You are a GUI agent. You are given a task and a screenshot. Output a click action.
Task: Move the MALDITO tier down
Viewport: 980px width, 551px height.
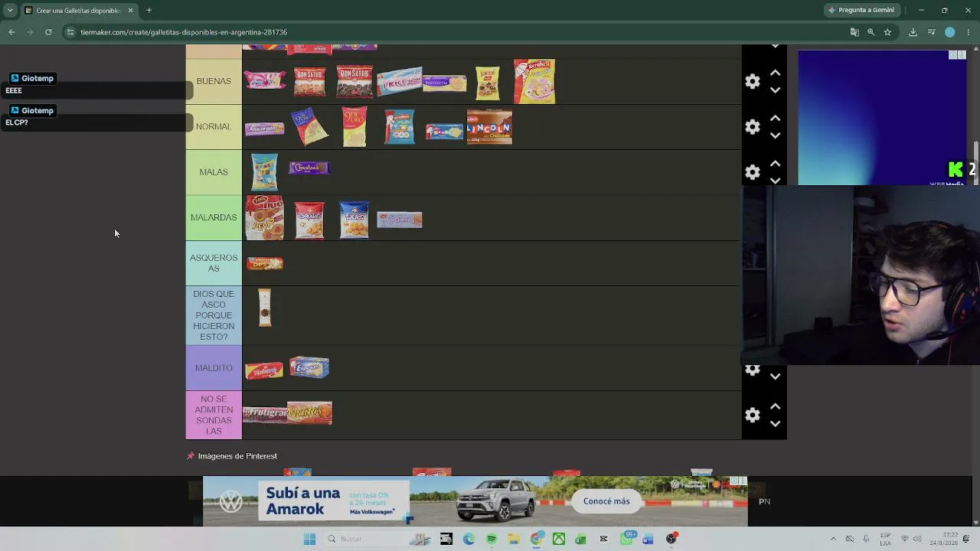775,377
